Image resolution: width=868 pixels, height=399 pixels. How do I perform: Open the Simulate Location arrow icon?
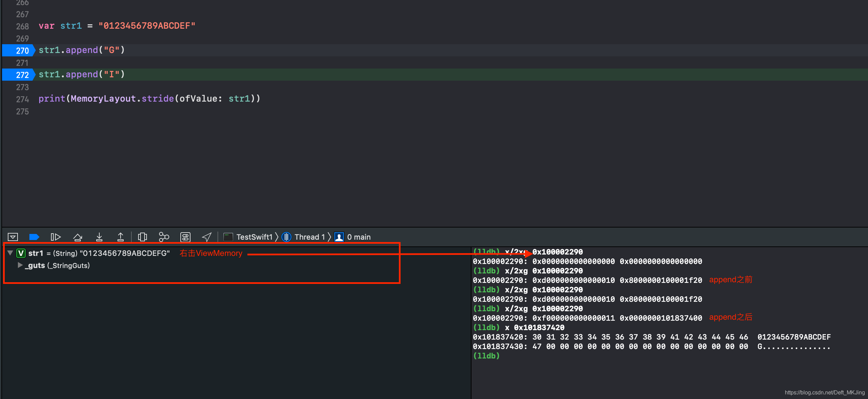click(x=207, y=237)
